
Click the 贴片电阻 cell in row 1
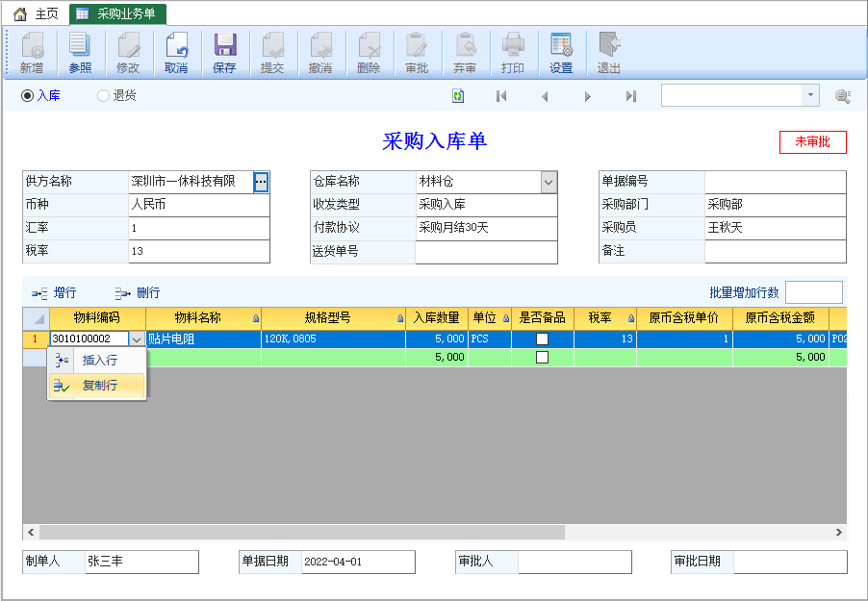pyautogui.click(x=203, y=339)
